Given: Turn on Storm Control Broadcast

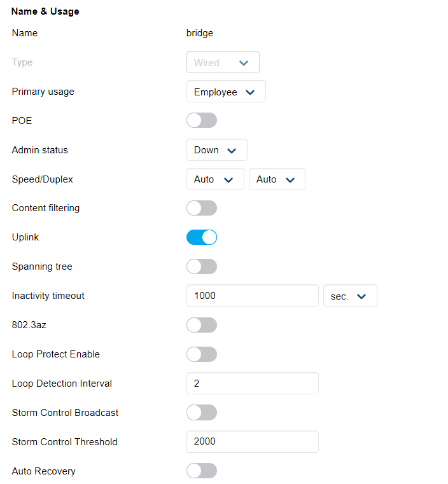Looking at the screenshot, I should tap(201, 413).
